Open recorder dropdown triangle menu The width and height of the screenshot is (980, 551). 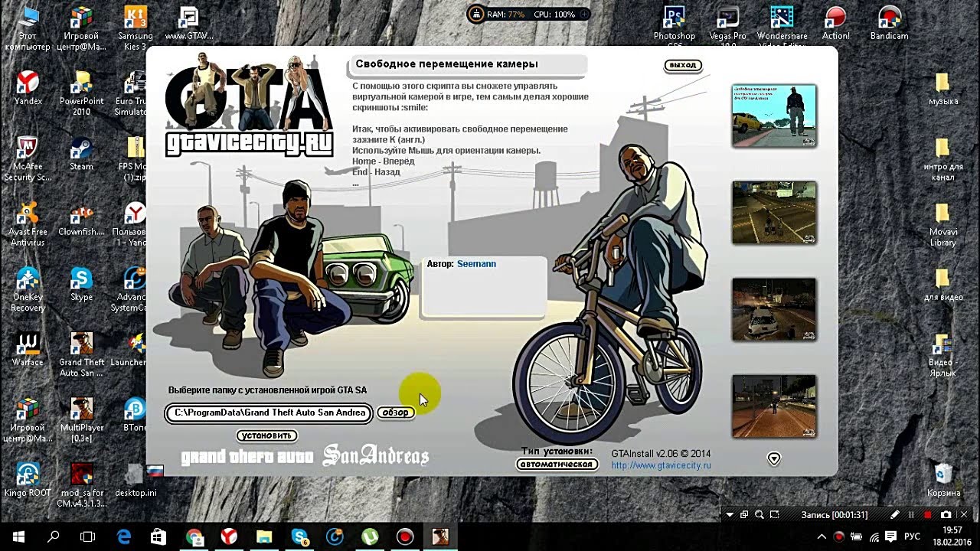[x=730, y=515]
